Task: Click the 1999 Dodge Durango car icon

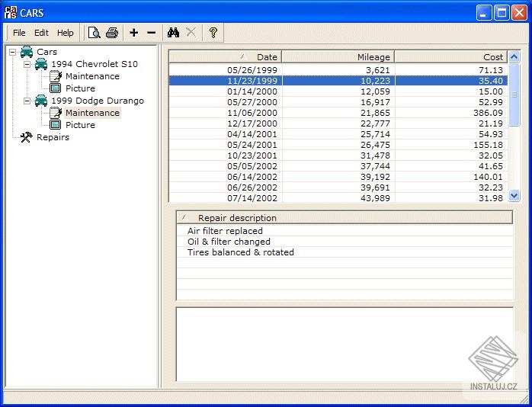Action: click(x=41, y=101)
